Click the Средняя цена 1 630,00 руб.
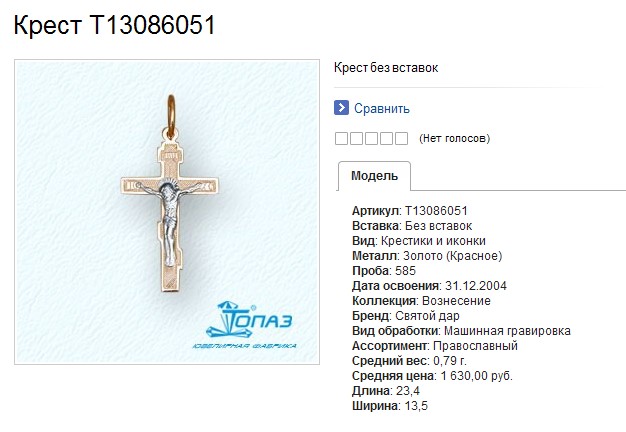Image resolution: width=626 pixels, height=432 pixels. coord(477,376)
